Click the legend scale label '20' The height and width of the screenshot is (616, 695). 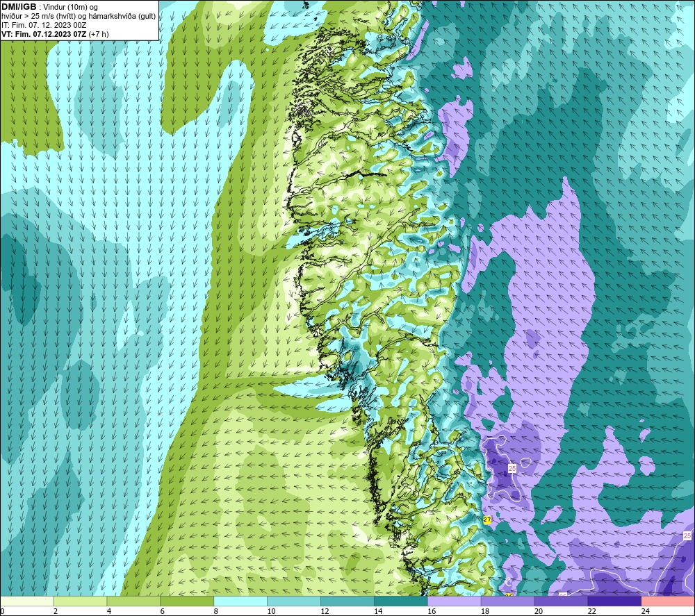[x=539, y=612]
